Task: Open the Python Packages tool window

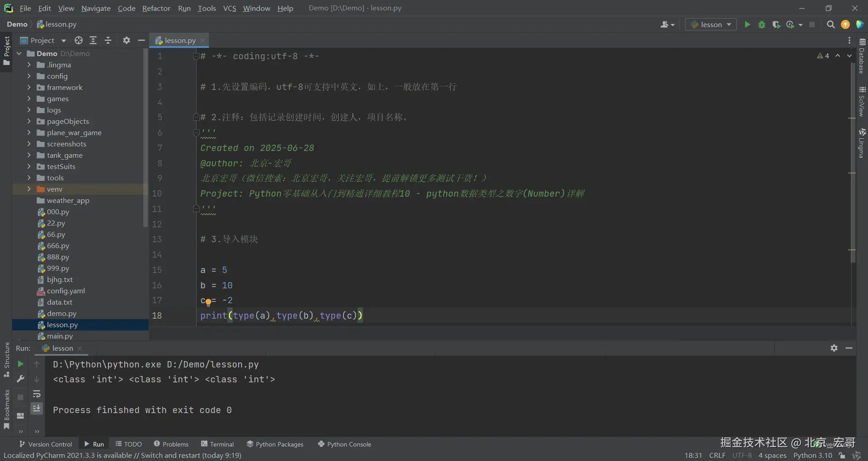Action: [275, 444]
